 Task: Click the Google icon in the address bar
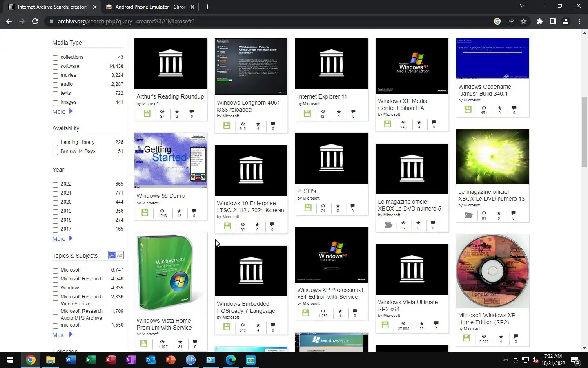point(497,21)
